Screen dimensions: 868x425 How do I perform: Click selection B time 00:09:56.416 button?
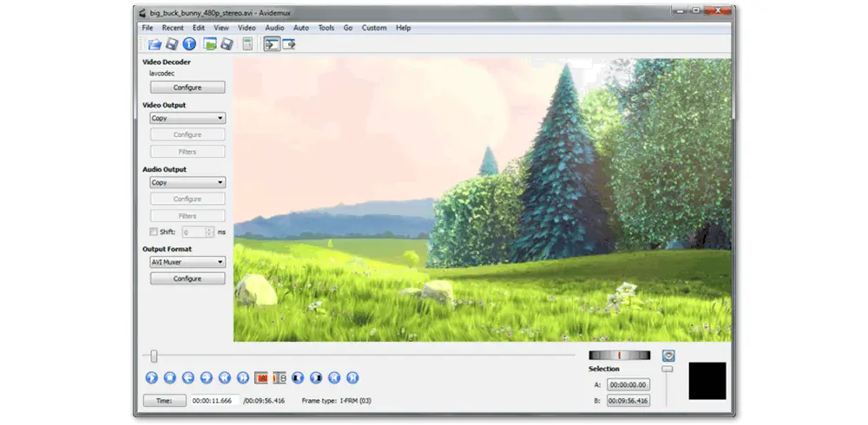(x=628, y=401)
